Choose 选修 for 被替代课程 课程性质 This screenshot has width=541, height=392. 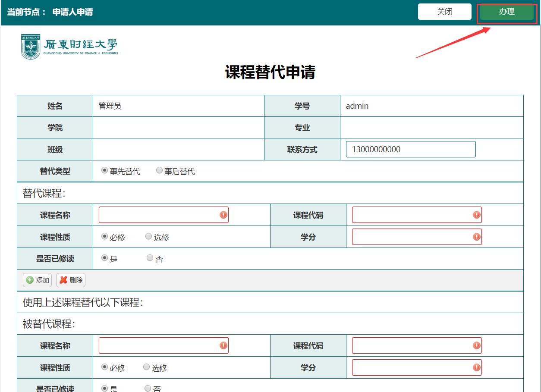pyautogui.click(x=147, y=367)
